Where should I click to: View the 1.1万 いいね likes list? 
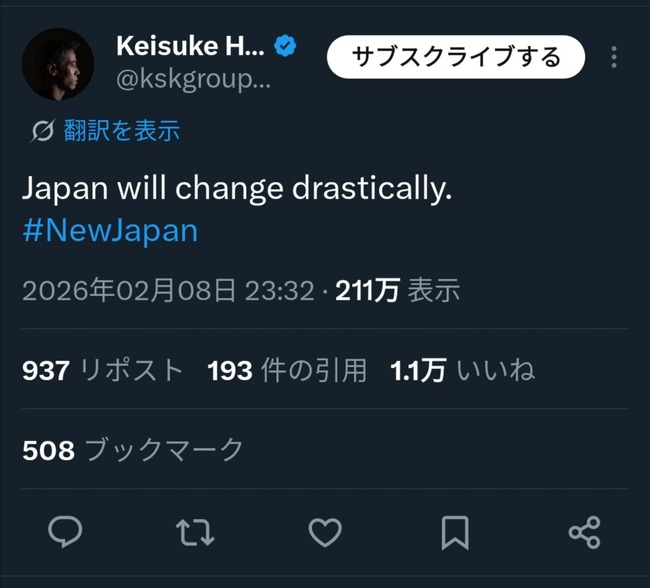(463, 370)
